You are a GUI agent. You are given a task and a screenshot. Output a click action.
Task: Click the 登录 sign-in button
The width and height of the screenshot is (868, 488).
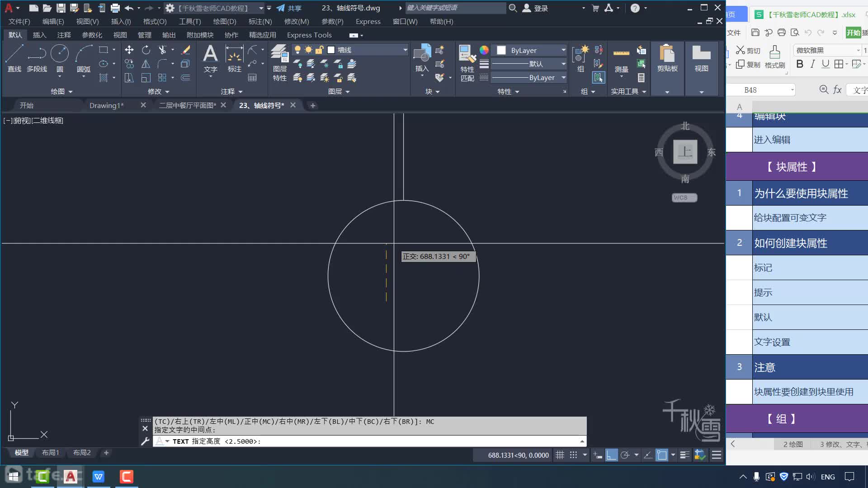pos(535,8)
